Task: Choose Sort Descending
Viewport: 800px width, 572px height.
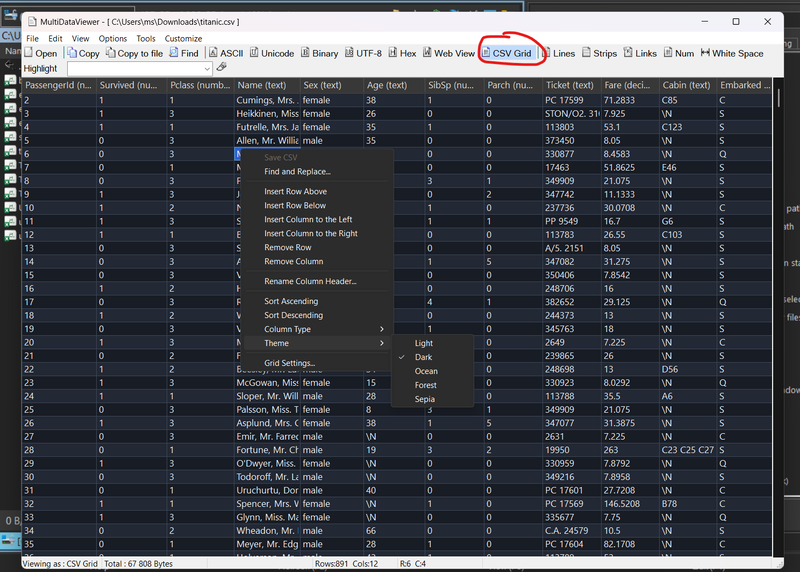Action: coord(316,315)
